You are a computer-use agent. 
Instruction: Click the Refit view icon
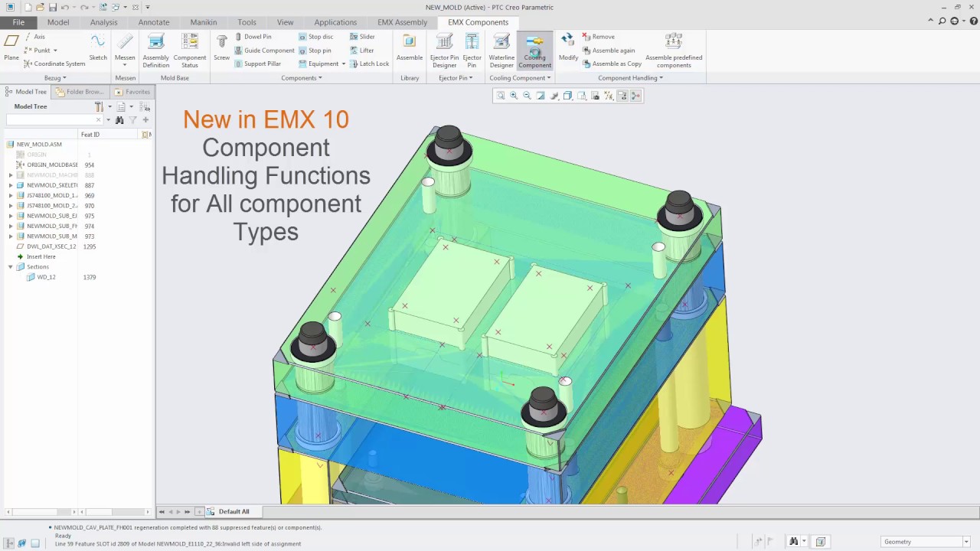pyautogui.click(x=501, y=96)
